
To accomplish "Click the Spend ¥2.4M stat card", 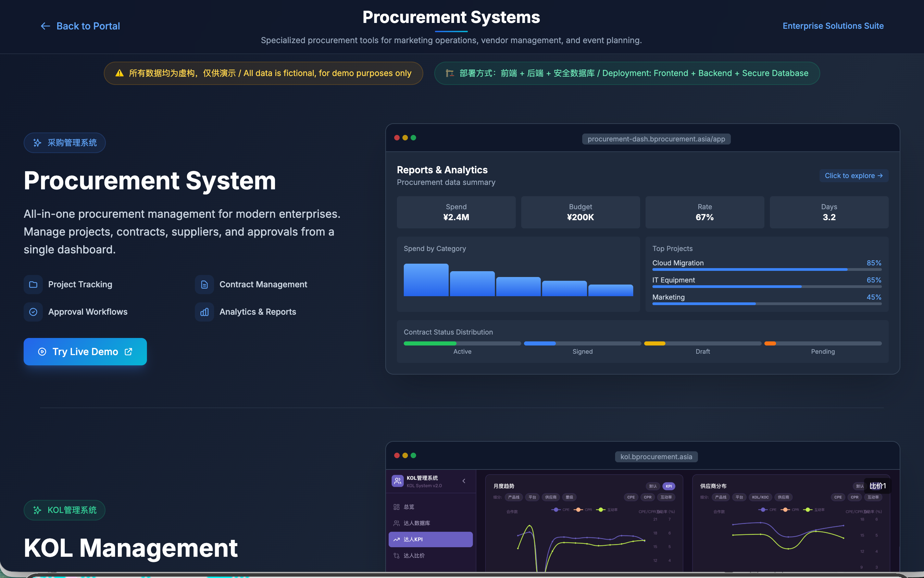I will pyautogui.click(x=456, y=212).
